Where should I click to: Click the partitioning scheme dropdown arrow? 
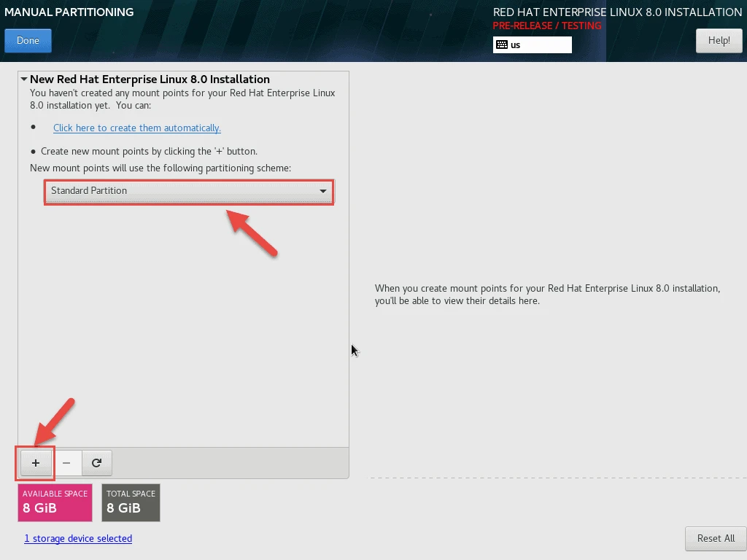coord(322,191)
